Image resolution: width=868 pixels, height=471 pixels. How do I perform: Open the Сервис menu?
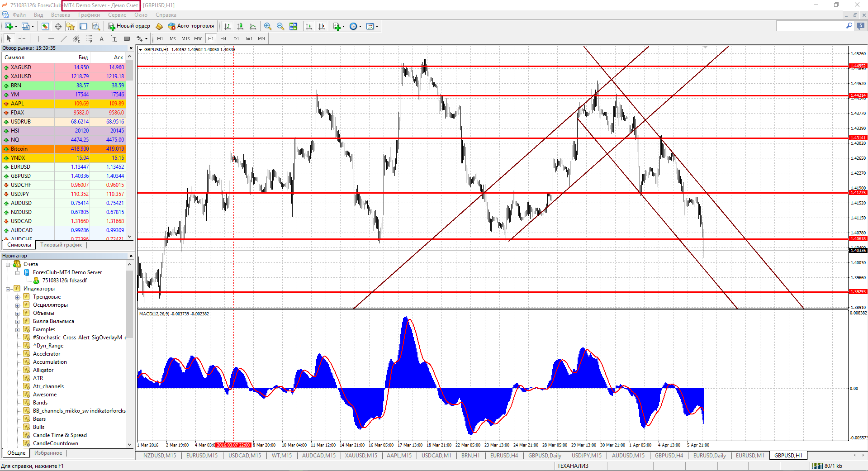tap(117, 15)
